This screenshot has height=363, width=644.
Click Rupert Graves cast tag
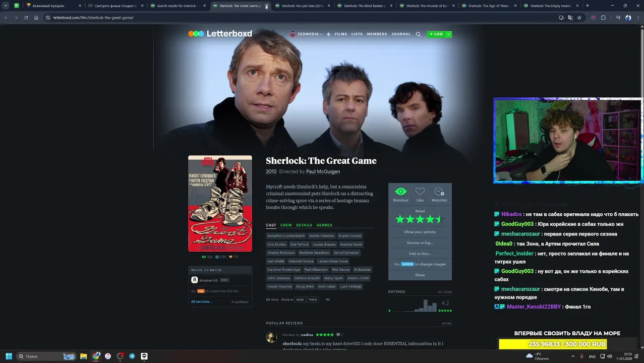(350, 236)
